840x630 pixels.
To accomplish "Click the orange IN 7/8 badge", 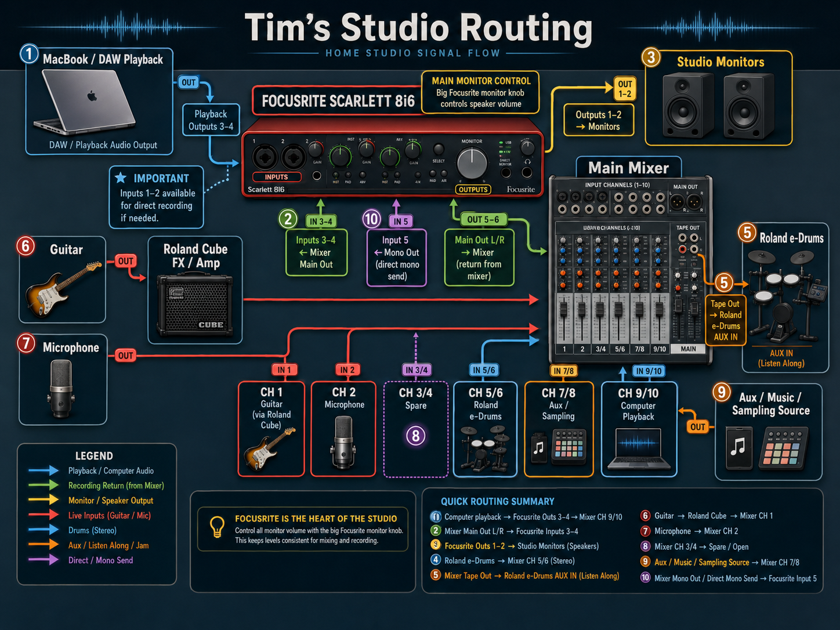I will (563, 371).
